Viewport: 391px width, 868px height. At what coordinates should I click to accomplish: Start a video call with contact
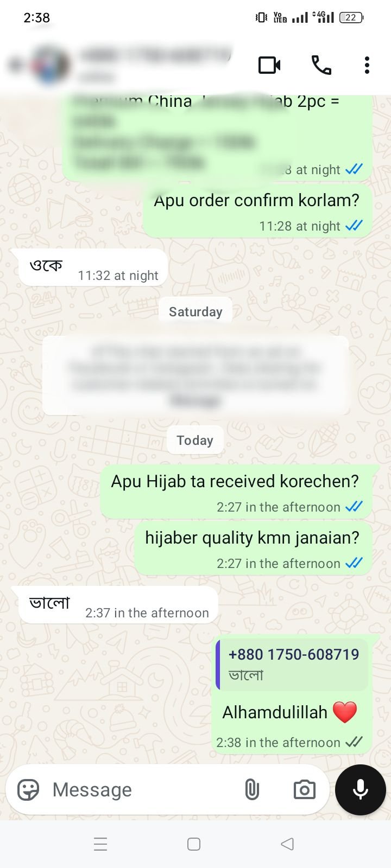point(269,65)
